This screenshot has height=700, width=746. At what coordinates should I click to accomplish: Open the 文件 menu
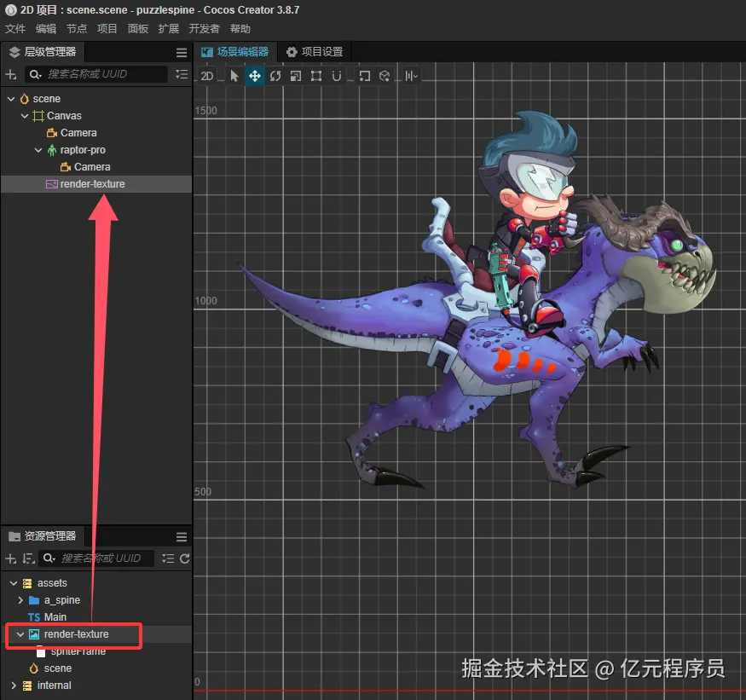tap(15, 28)
